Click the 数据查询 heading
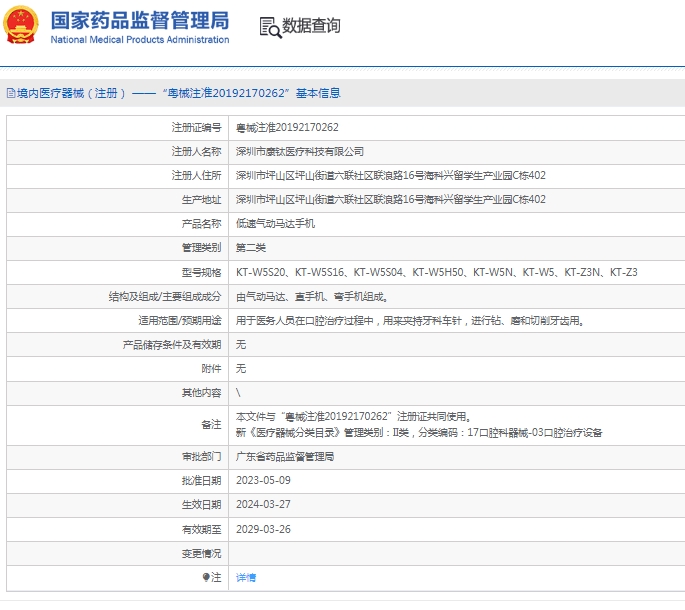The image size is (685, 610). (x=311, y=26)
